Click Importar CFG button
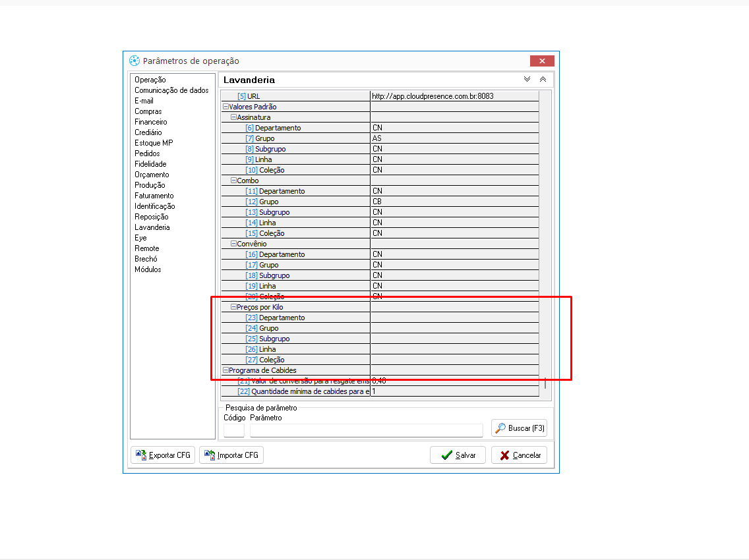 [x=231, y=455]
